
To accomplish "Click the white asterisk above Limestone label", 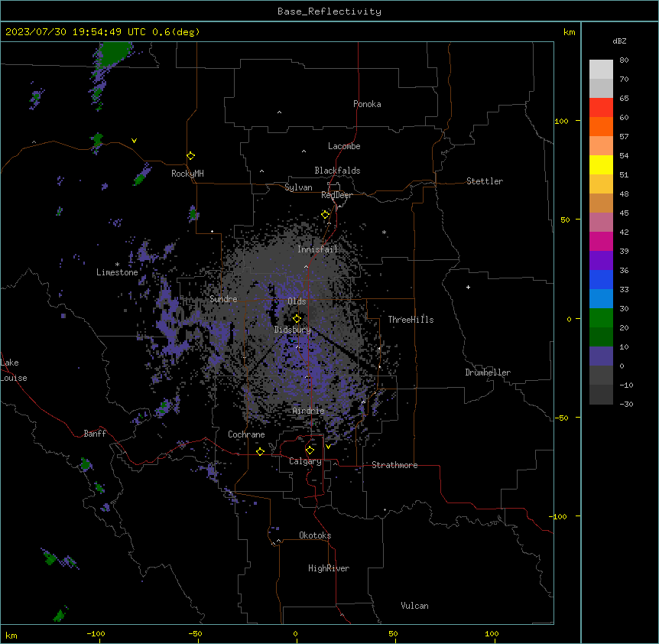I will click(x=117, y=265).
